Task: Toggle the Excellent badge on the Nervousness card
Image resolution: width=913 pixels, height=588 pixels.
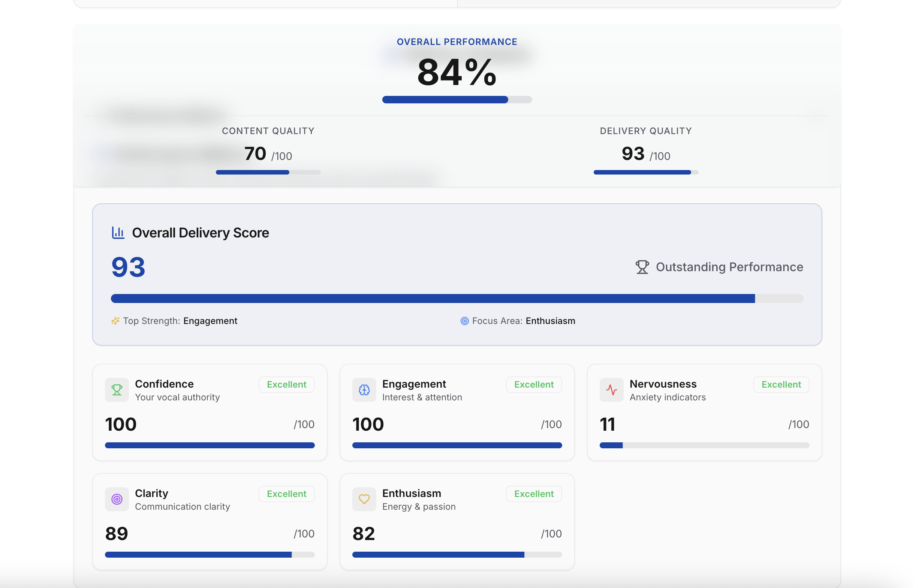Action: coord(781,385)
